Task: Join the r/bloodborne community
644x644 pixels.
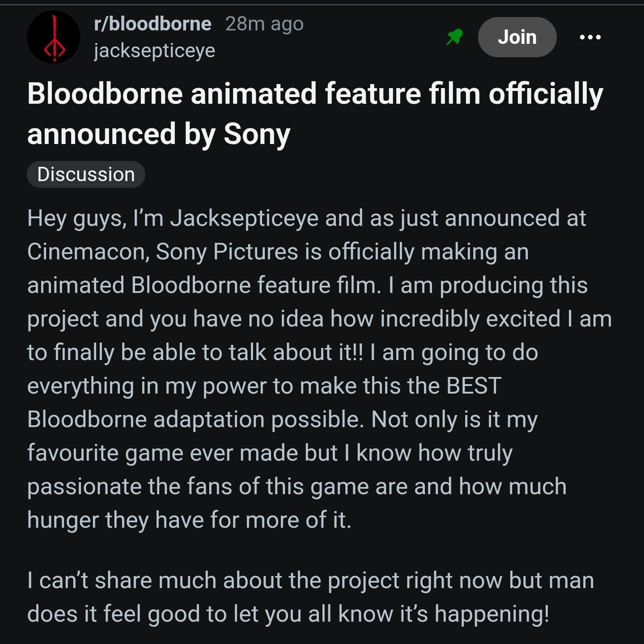Action: click(x=517, y=37)
